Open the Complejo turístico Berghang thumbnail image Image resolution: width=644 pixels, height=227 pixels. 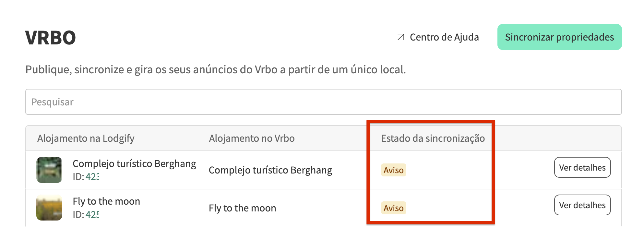pyautogui.click(x=49, y=170)
